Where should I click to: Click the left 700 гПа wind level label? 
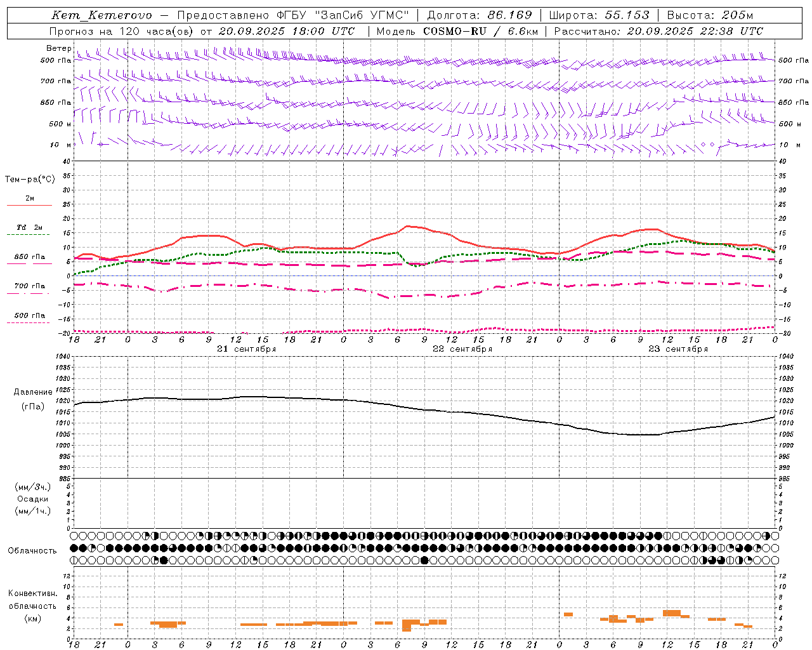(x=56, y=81)
